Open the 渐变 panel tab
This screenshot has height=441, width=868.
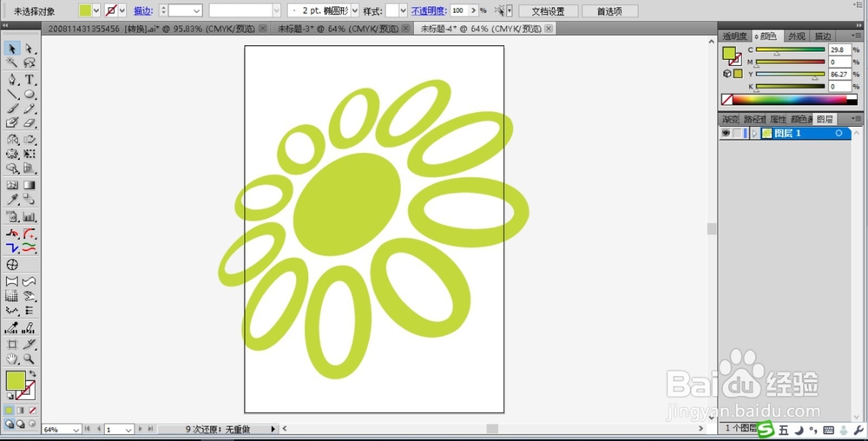coord(730,119)
